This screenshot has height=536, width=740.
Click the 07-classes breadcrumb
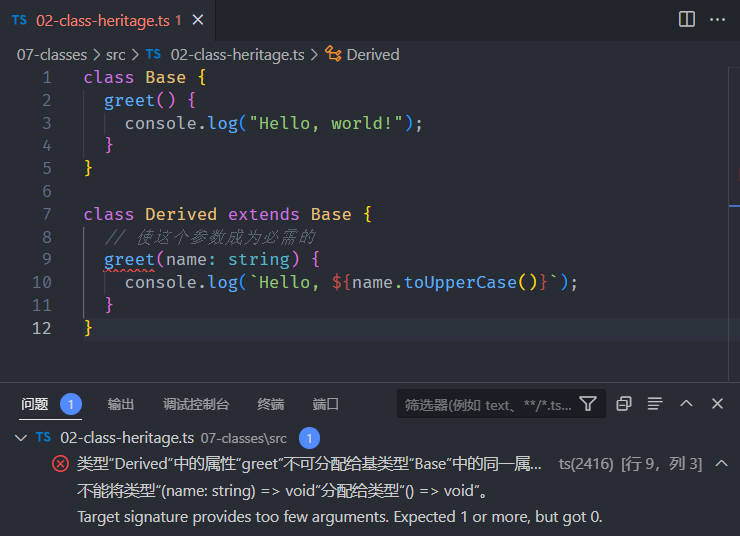point(52,55)
